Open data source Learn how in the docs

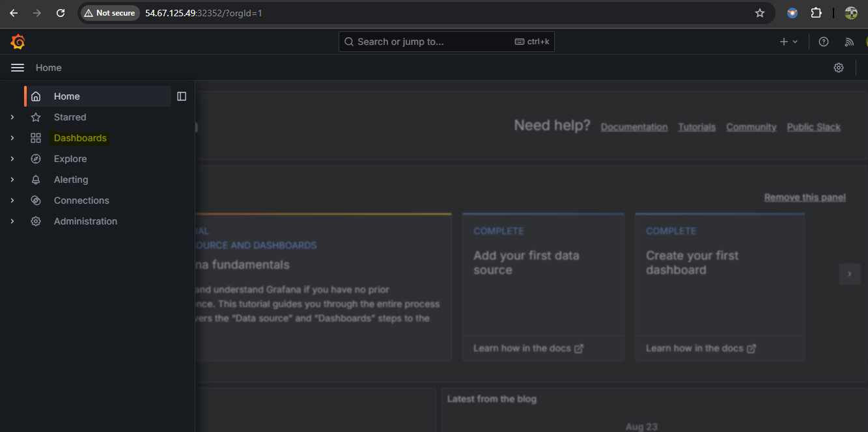point(528,348)
